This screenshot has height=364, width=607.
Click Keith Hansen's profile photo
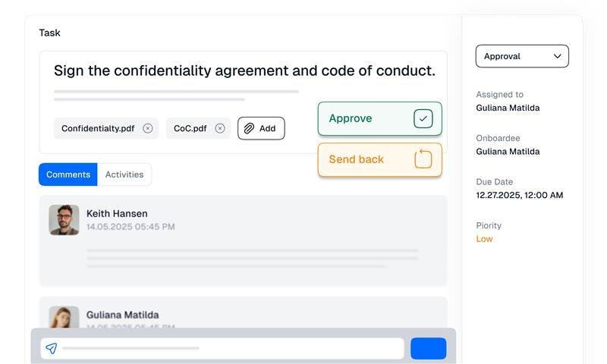click(64, 220)
